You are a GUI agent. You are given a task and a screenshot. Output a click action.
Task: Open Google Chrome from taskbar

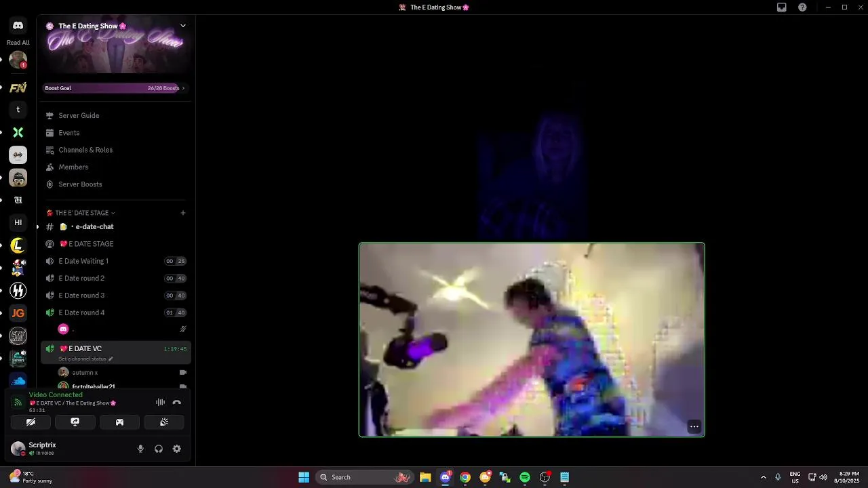[465, 477]
